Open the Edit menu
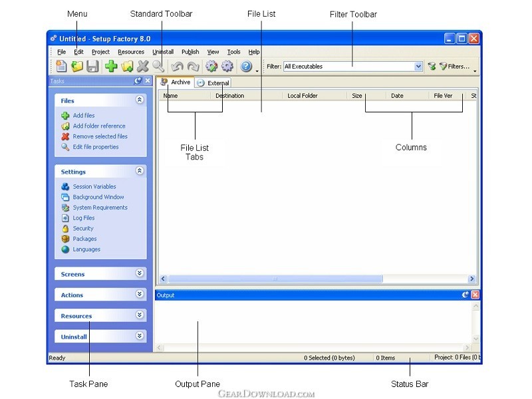Screen dimensions: 532x399 coord(78,52)
